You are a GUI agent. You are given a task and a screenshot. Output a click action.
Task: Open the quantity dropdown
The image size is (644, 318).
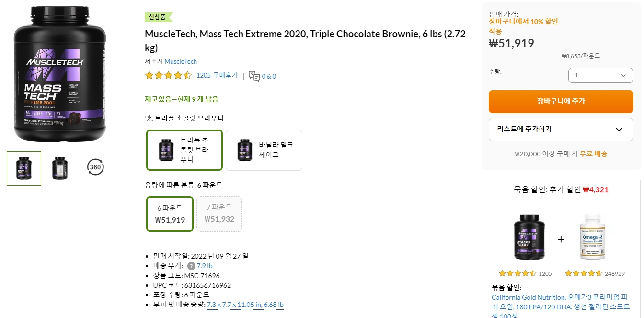click(600, 75)
